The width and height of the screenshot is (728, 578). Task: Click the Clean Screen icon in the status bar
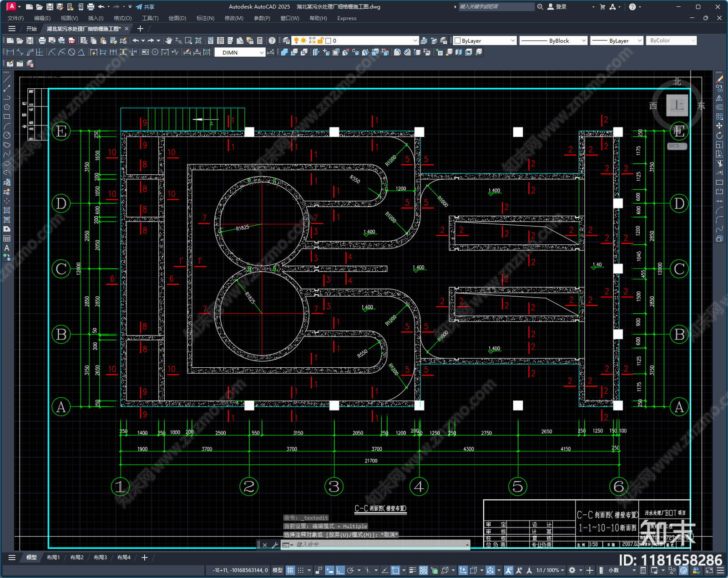[x=709, y=570]
